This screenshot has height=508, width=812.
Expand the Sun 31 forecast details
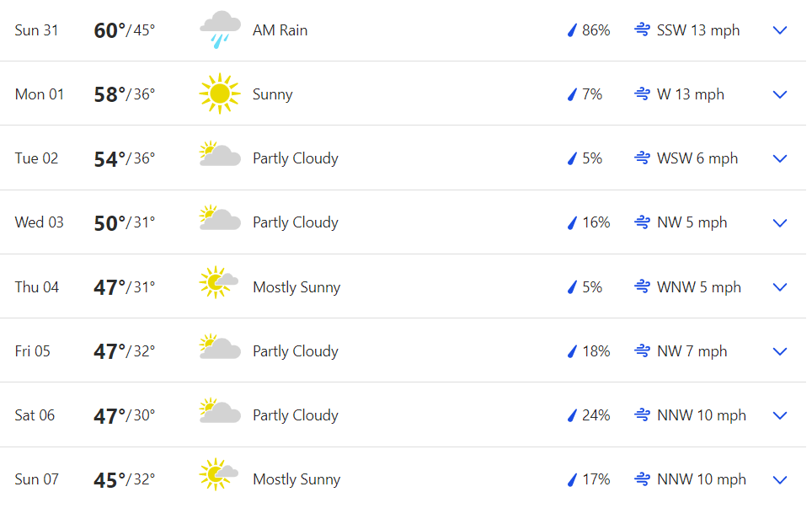(780, 30)
